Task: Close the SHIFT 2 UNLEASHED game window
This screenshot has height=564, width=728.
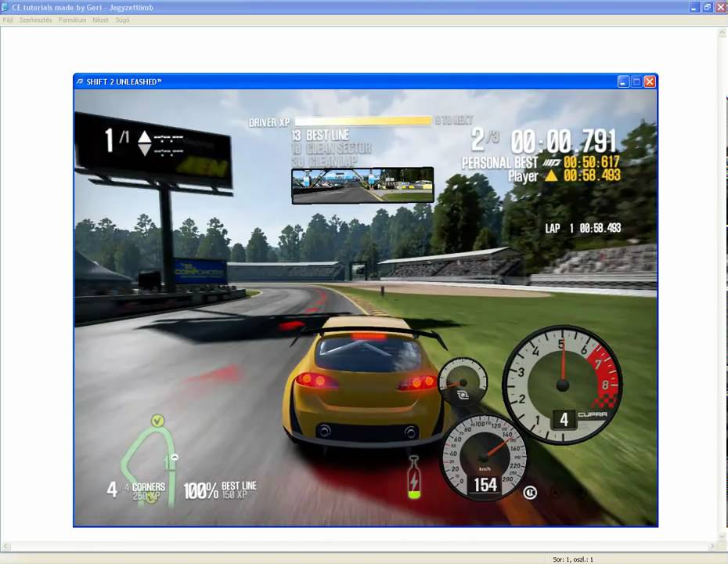Action: coord(650,81)
